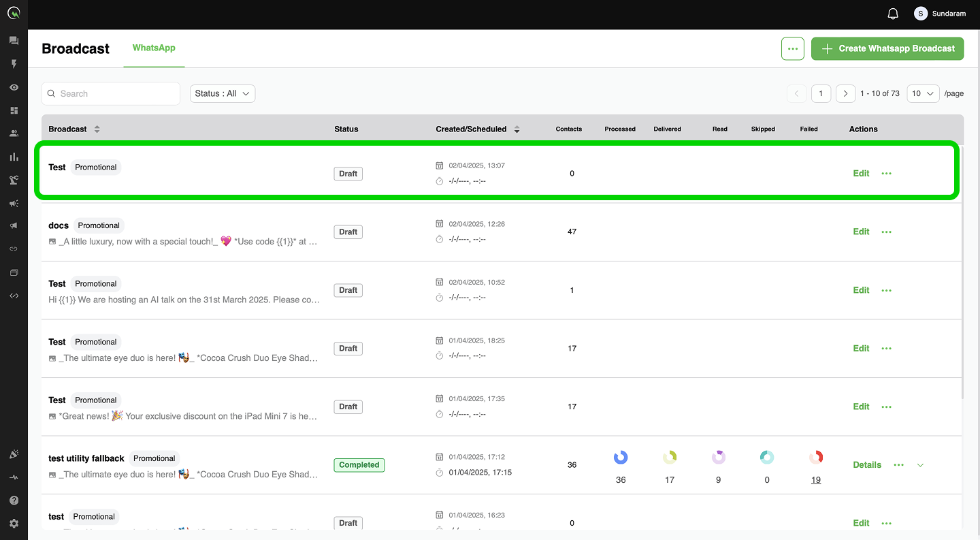Open the chat conversations sidebar icon
The image size is (980, 540).
pos(14,41)
